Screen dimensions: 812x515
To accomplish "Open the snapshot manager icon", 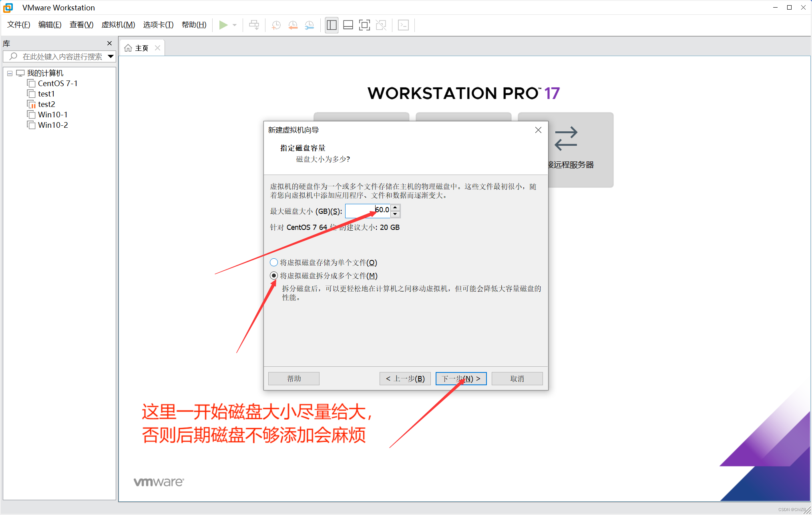I will tap(310, 25).
